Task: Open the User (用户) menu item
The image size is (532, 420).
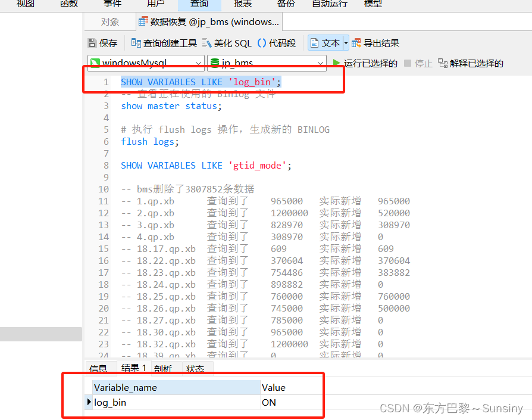Action: pos(156,4)
